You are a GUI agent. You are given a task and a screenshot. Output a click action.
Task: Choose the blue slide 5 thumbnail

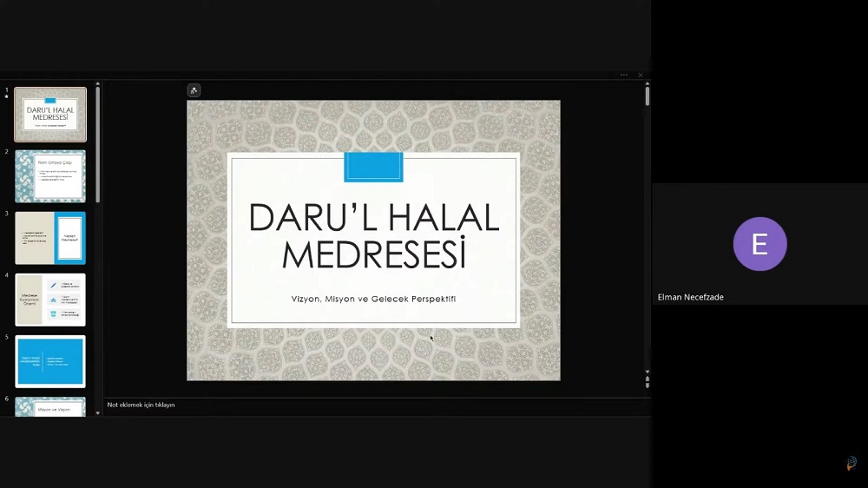50,361
